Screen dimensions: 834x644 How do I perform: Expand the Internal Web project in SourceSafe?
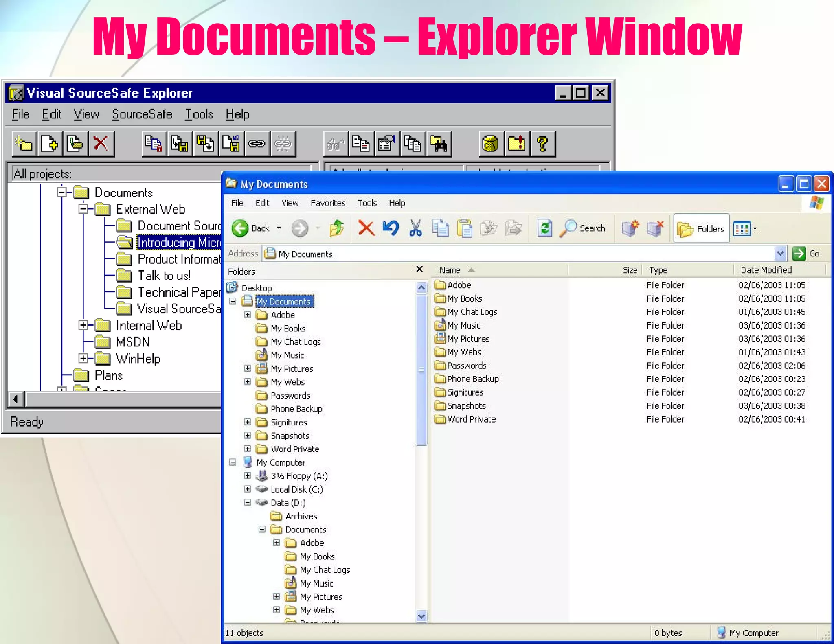pyautogui.click(x=83, y=325)
